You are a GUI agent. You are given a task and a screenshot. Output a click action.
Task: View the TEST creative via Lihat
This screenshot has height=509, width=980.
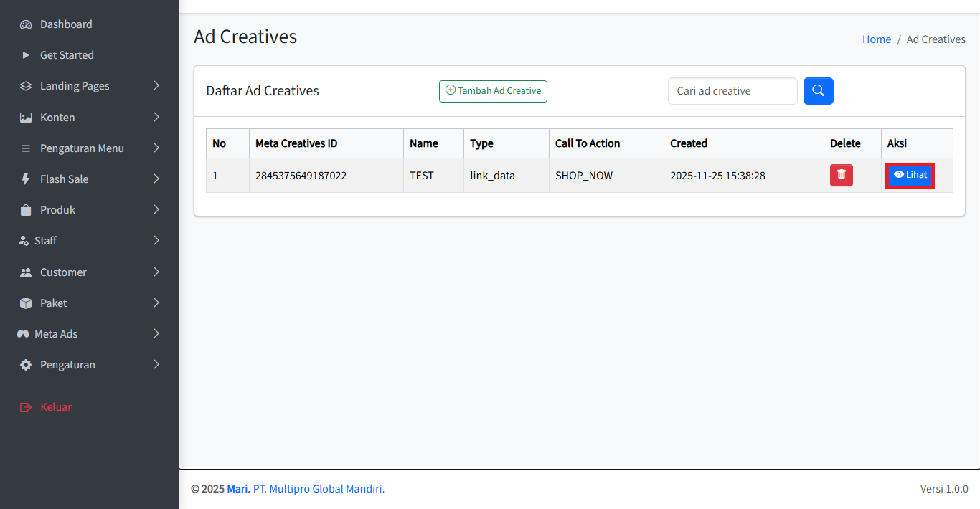pyautogui.click(x=910, y=175)
